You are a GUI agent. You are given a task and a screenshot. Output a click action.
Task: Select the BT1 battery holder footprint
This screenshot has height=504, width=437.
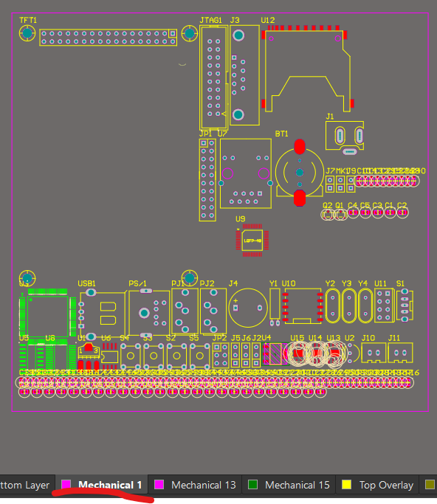(x=300, y=173)
